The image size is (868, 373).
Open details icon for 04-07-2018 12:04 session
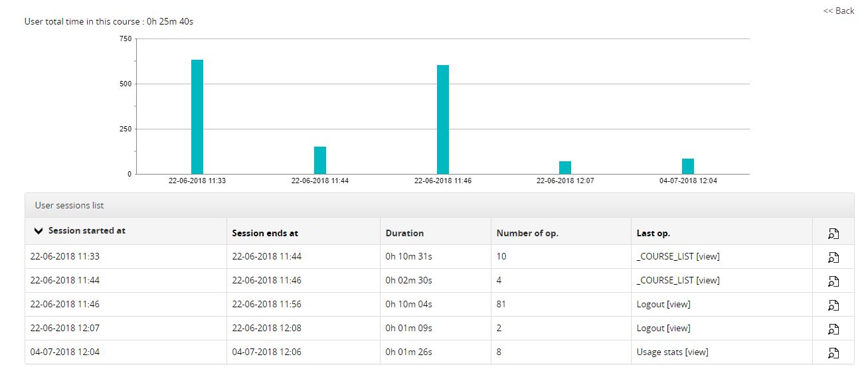[833, 353]
